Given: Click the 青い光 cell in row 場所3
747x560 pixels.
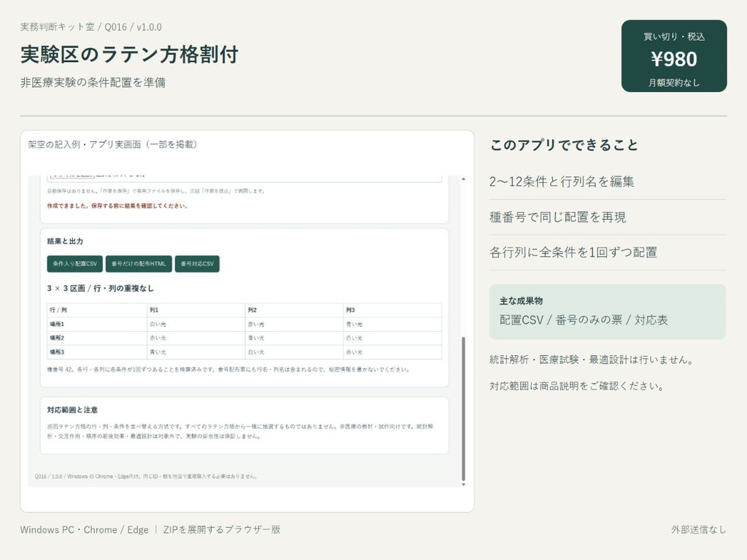Looking at the screenshot, I should pyautogui.click(x=196, y=352).
